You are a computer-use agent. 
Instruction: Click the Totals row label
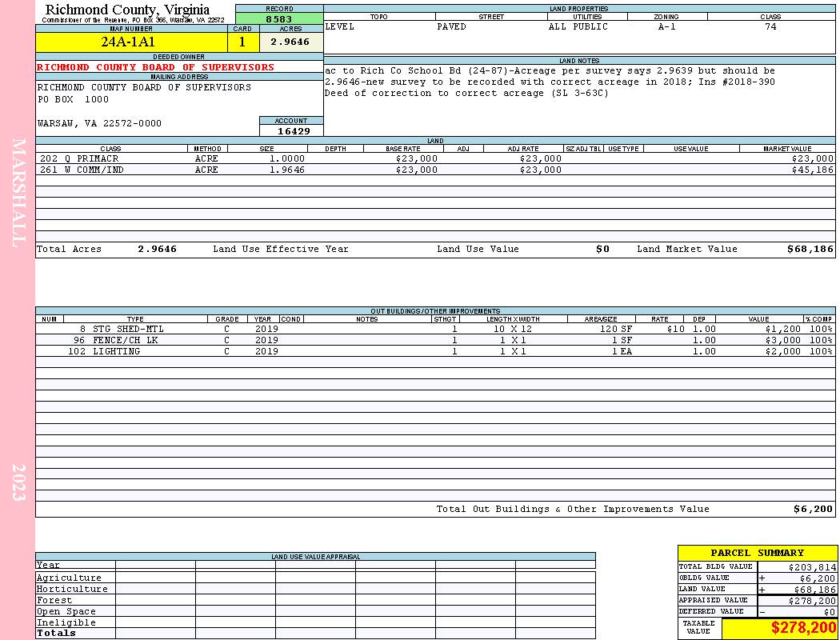56,633
